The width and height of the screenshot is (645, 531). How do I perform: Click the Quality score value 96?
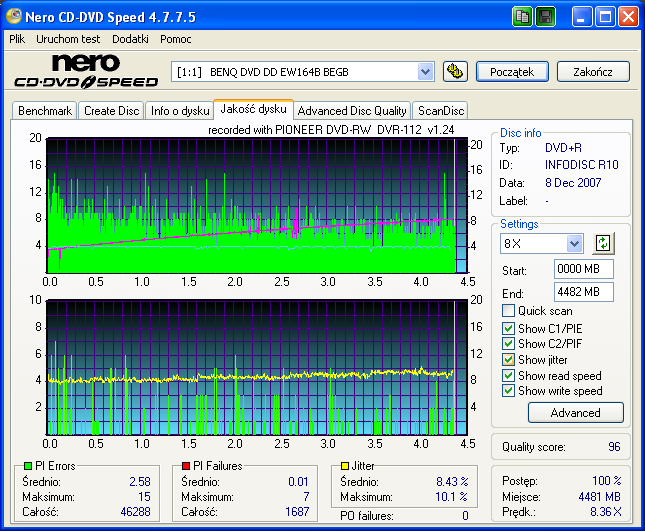point(614,447)
